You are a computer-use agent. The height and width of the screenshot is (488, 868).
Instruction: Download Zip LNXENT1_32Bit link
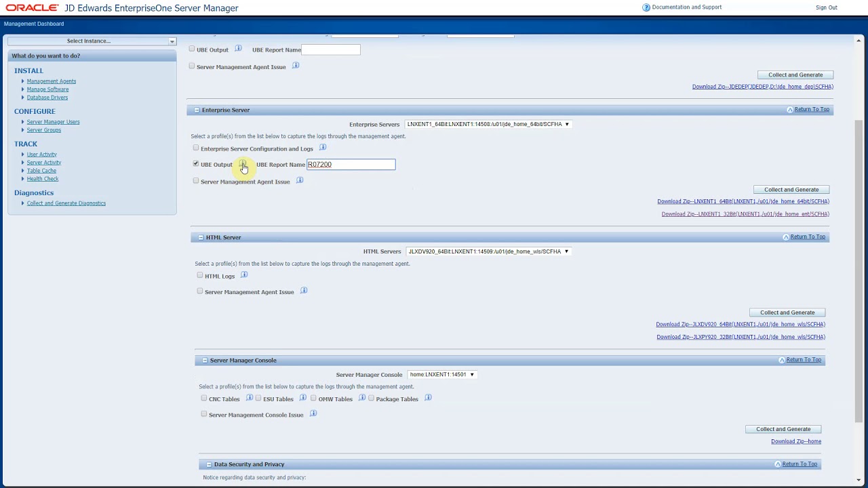click(745, 214)
